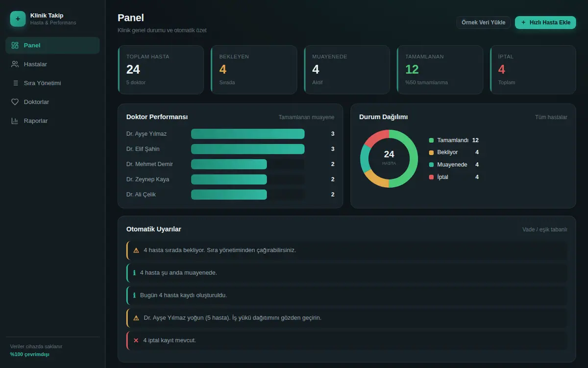588x368 pixels.
Task: Open Doktorlar via its heart icon
Action: (15, 102)
